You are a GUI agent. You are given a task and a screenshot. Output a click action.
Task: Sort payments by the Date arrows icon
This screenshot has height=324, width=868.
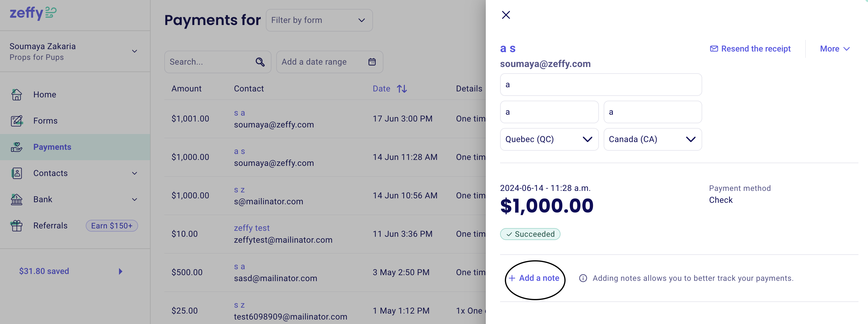pos(402,89)
